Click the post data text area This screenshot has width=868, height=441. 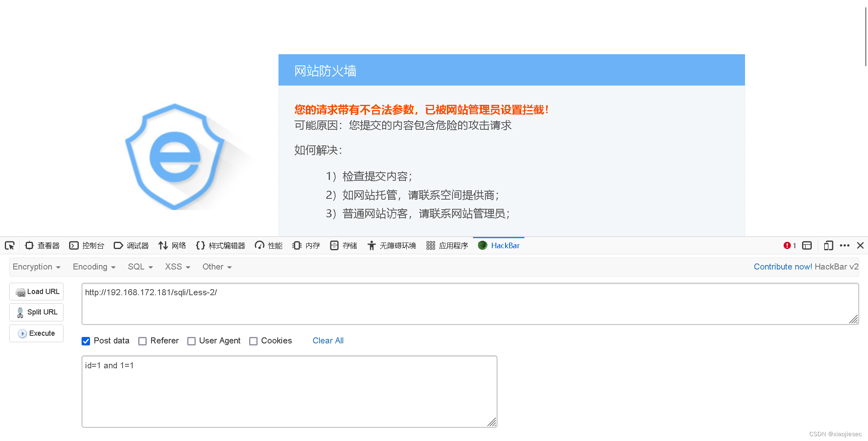click(x=289, y=392)
